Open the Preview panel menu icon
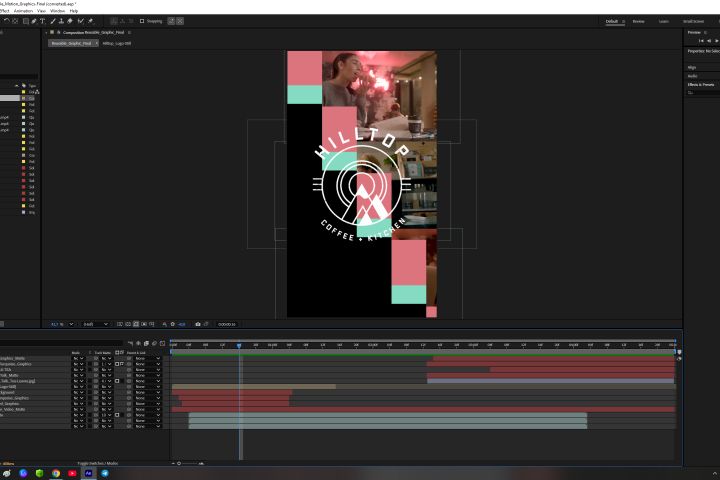720x480 pixels. click(x=705, y=33)
